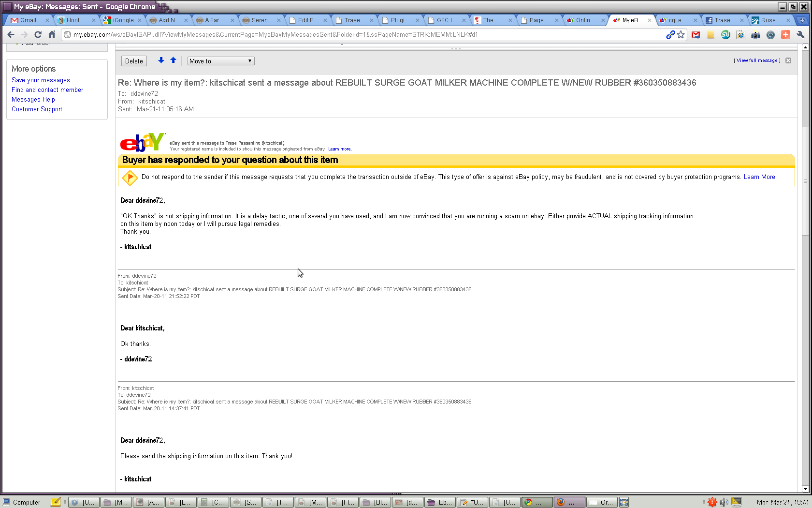Switch to the Hoot... tab
This screenshot has height=508, width=812.
click(76, 20)
